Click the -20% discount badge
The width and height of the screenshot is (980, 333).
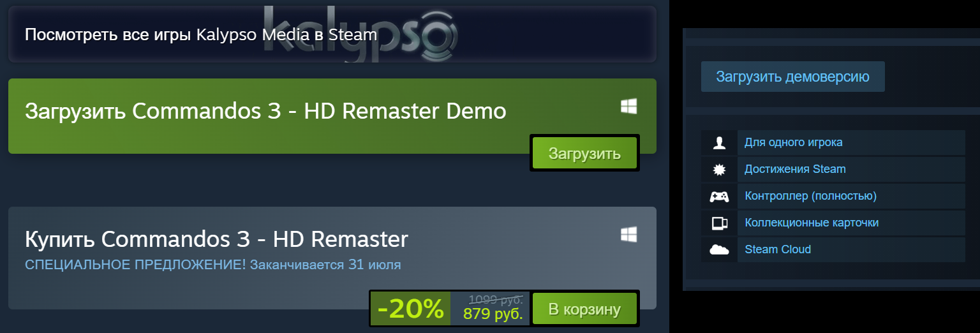pos(411,309)
